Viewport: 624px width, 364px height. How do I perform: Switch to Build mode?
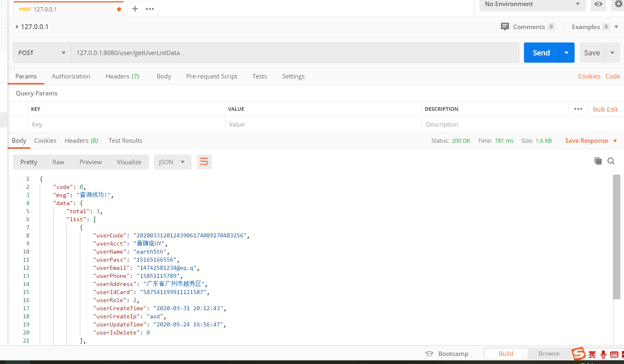[x=506, y=353]
